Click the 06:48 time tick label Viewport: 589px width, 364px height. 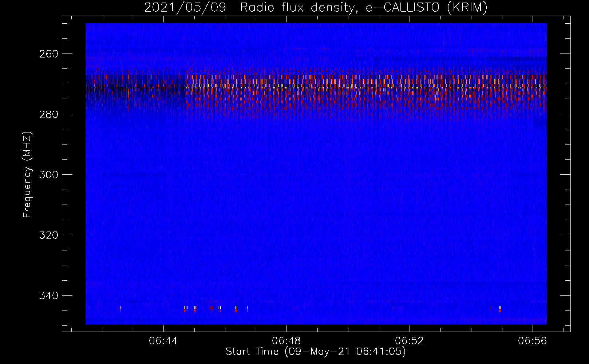click(286, 341)
